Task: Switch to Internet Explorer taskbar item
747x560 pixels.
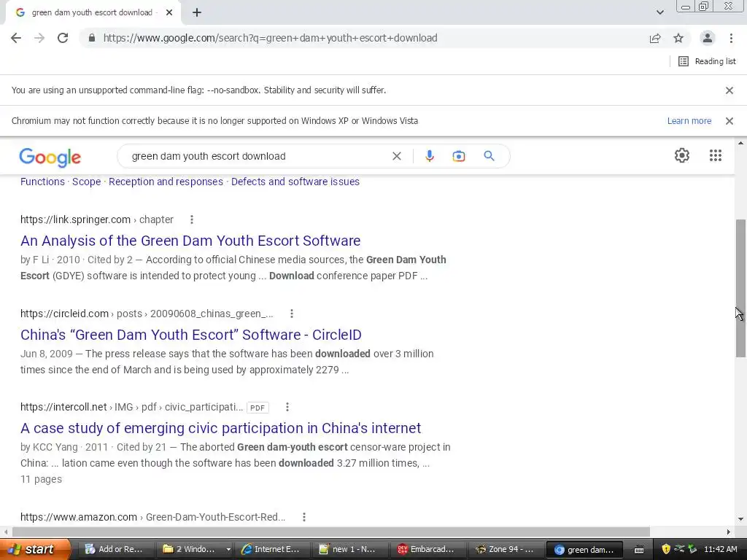Action: point(271,549)
